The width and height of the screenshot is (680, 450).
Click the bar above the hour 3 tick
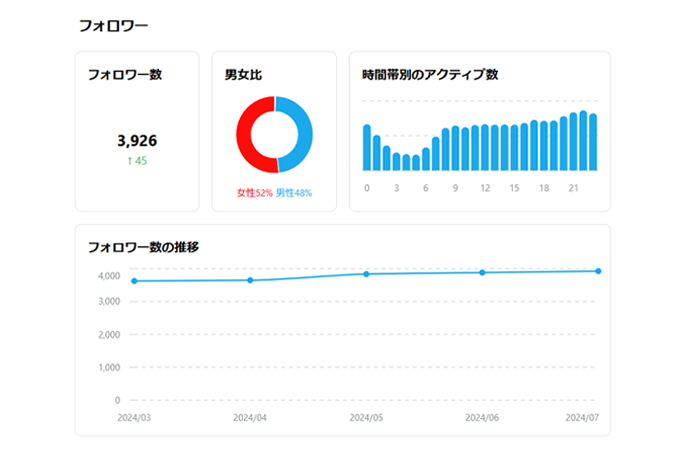point(397,162)
